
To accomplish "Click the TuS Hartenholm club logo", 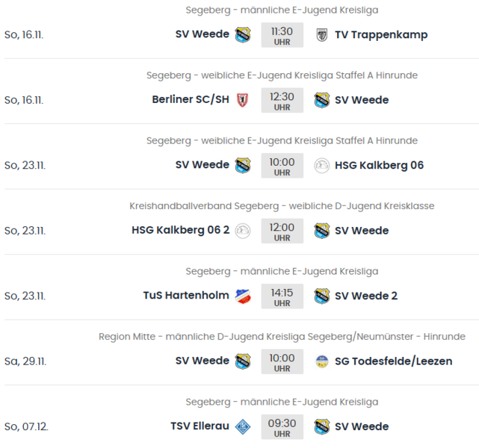I will [x=242, y=296].
